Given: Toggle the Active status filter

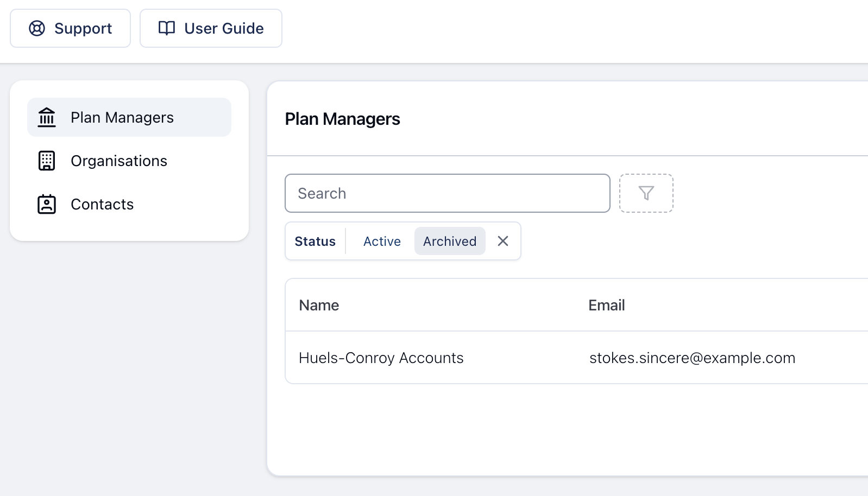Looking at the screenshot, I should pos(382,241).
